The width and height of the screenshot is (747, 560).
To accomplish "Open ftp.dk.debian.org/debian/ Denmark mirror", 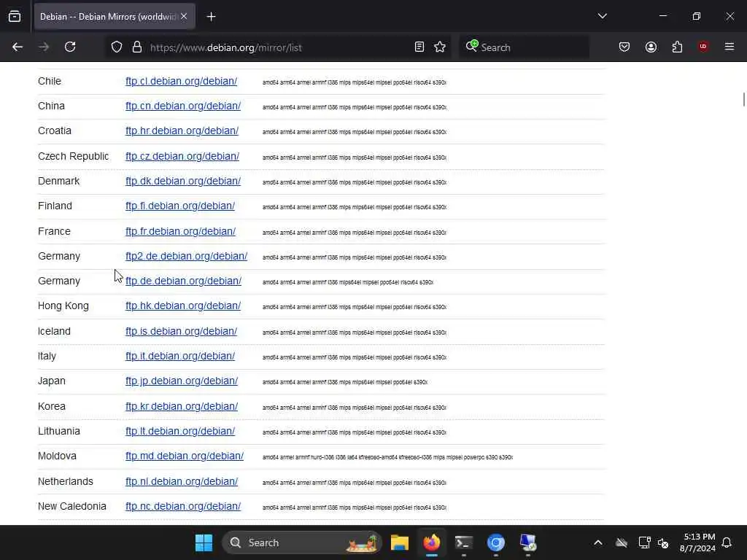I will tap(183, 181).
